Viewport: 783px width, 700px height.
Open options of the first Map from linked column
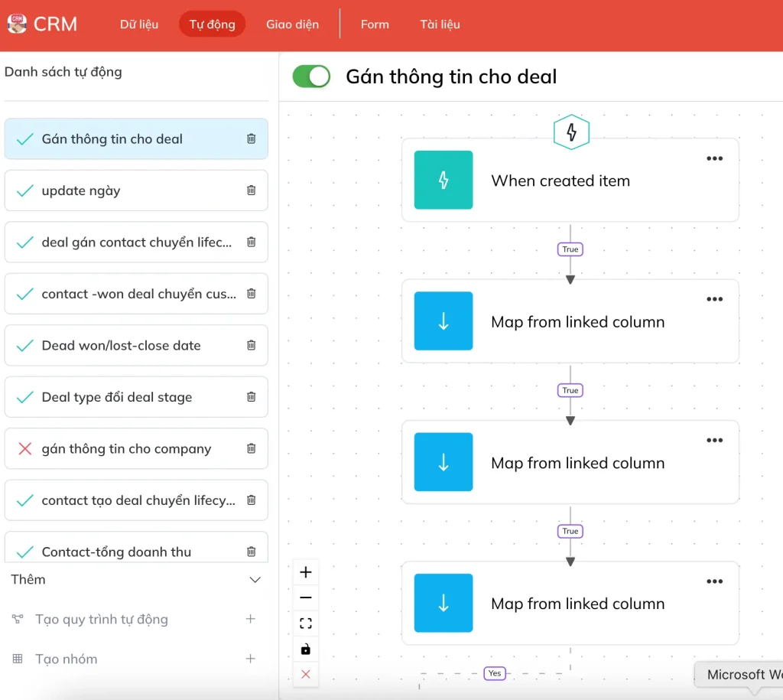coord(714,299)
